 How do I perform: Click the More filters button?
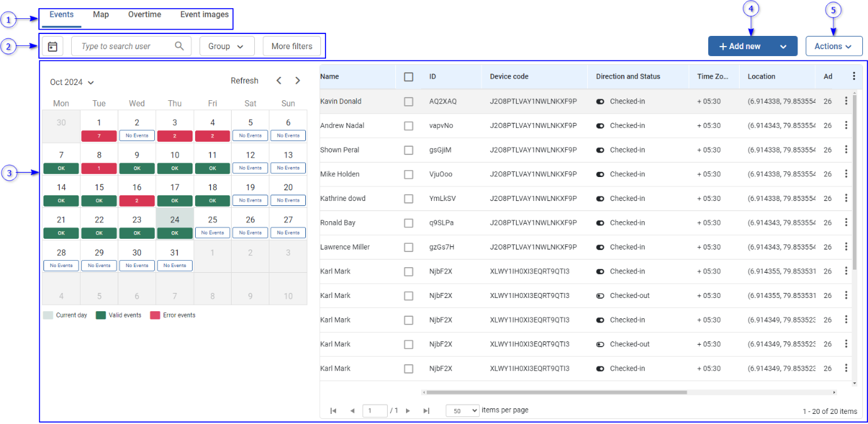coord(291,46)
